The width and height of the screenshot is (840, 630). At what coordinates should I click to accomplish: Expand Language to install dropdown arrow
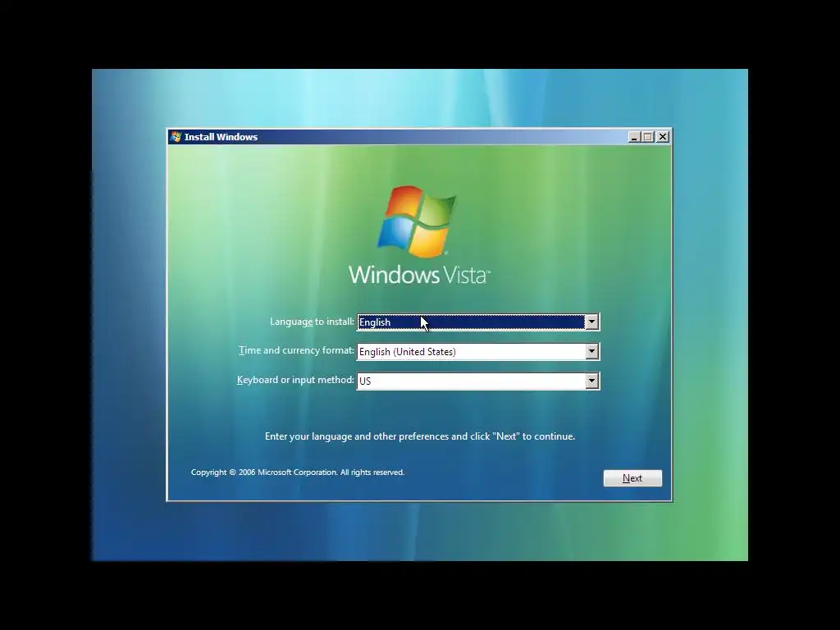591,322
